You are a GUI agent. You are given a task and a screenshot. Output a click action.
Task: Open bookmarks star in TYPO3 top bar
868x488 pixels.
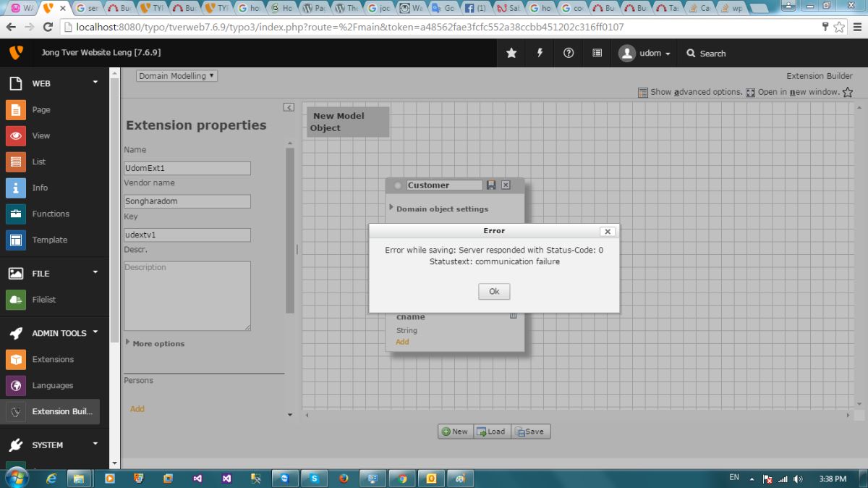pos(511,53)
